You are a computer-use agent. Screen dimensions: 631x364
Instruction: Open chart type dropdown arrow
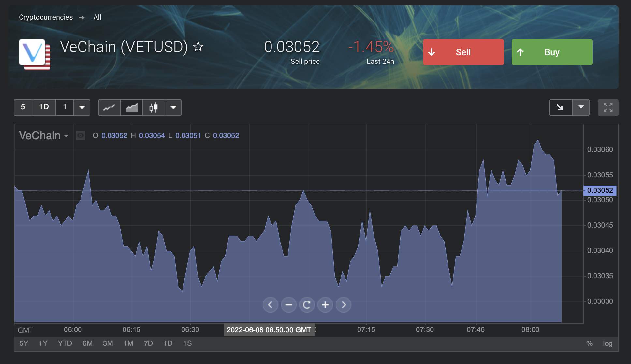click(x=173, y=107)
